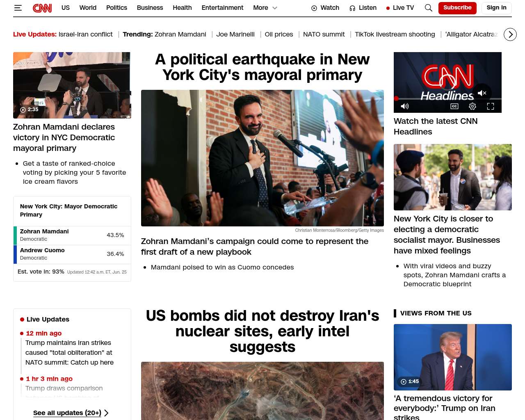Expand See all updates (20+)
Screen dimensions: 525x420
71,413
